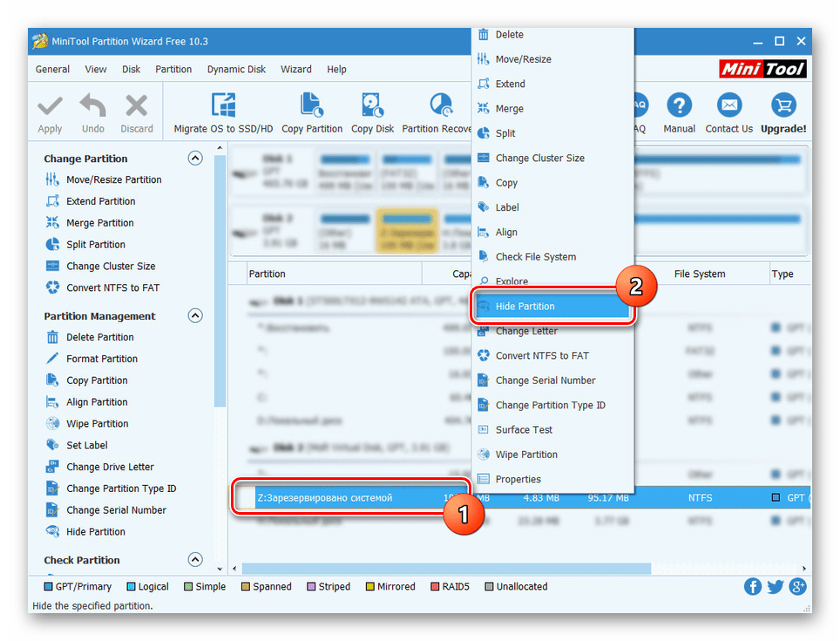The height and width of the screenshot is (641, 840).
Task: Choose Delete in context menu
Action: (552, 34)
